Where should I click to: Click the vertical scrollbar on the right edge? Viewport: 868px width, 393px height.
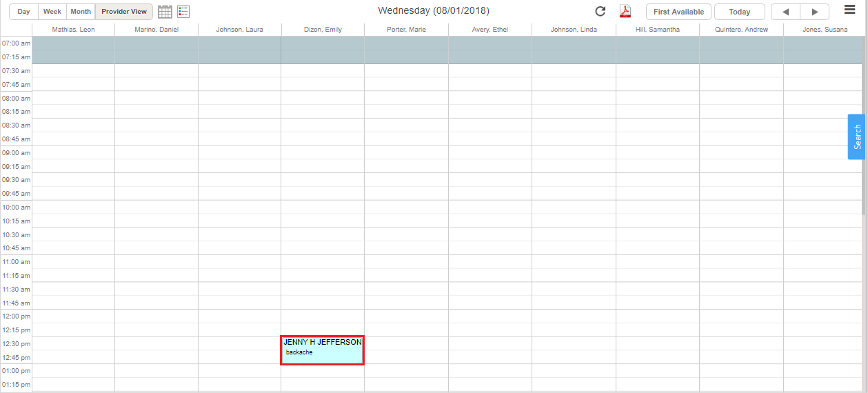point(865,207)
